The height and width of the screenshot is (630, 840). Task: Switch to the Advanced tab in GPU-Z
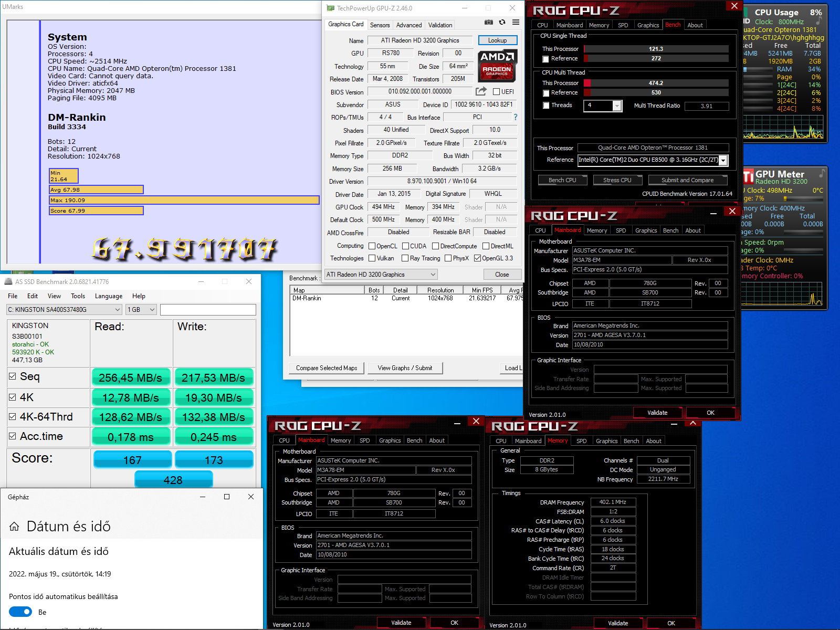(x=409, y=25)
